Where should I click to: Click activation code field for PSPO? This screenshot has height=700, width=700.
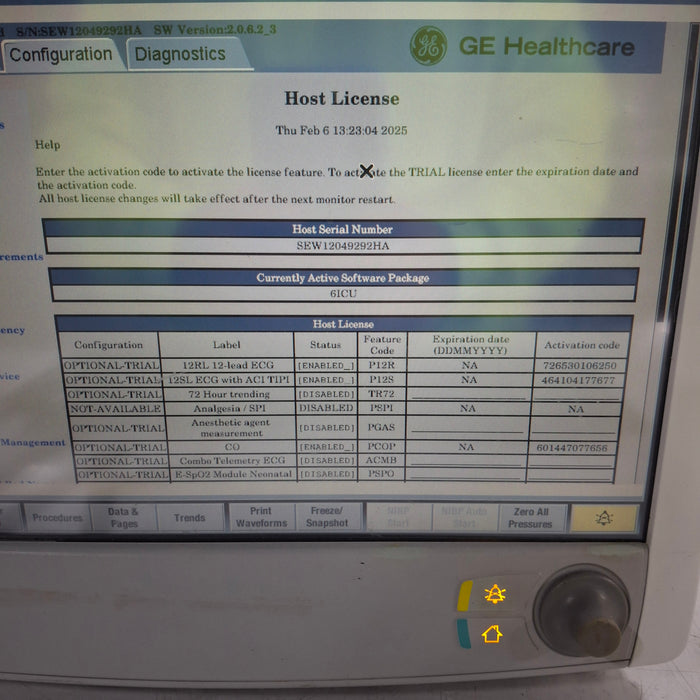point(570,474)
